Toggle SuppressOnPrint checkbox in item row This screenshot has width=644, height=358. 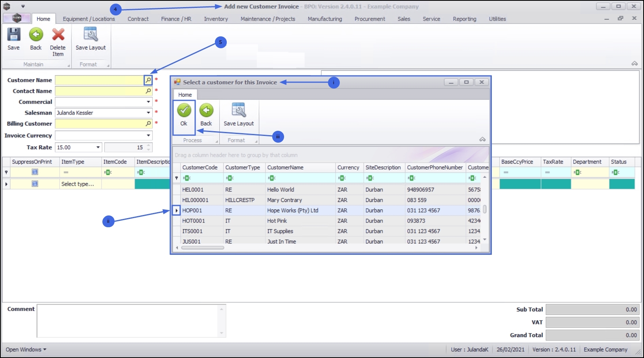click(35, 184)
